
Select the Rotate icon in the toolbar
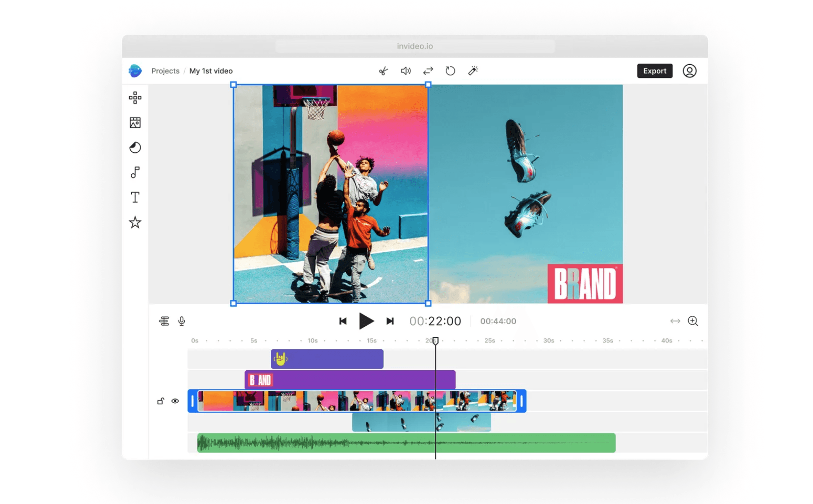450,71
